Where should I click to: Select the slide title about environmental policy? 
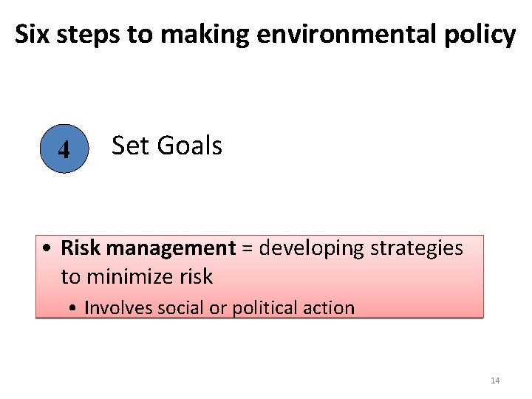coord(265,34)
